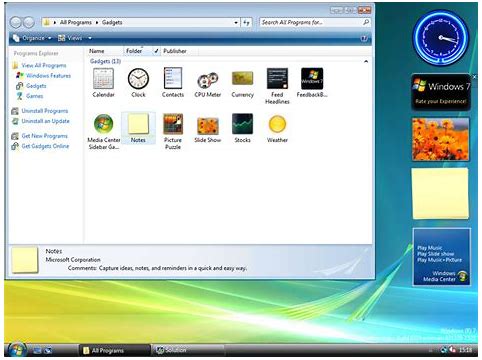
Task: Select the Contacts gadget icon
Action: [173, 78]
